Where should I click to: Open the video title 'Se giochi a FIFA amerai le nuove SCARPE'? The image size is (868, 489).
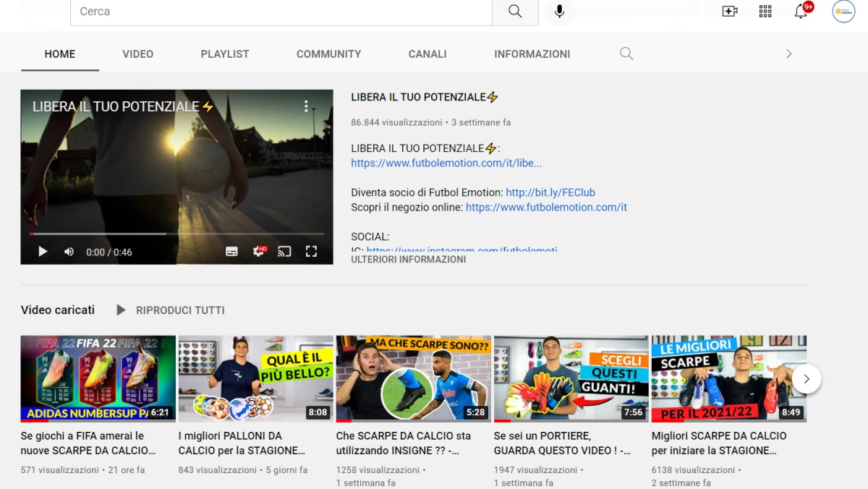(x=88, y=443)
